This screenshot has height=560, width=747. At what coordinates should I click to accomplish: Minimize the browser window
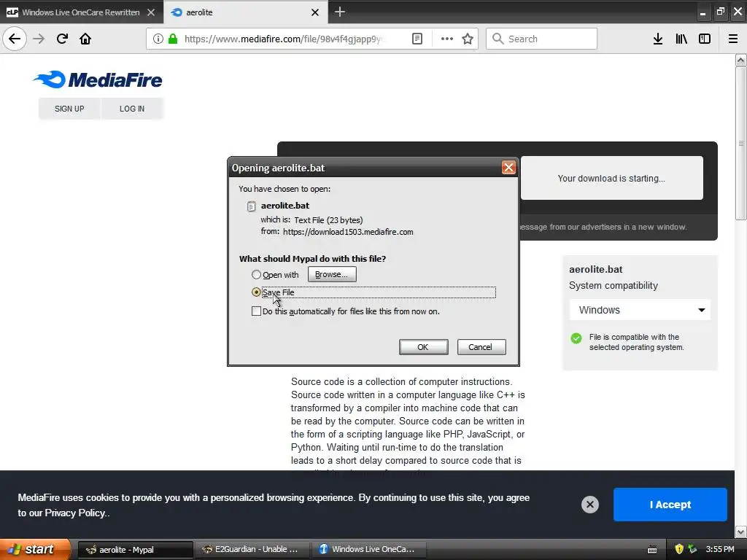[x=703, y=12]
